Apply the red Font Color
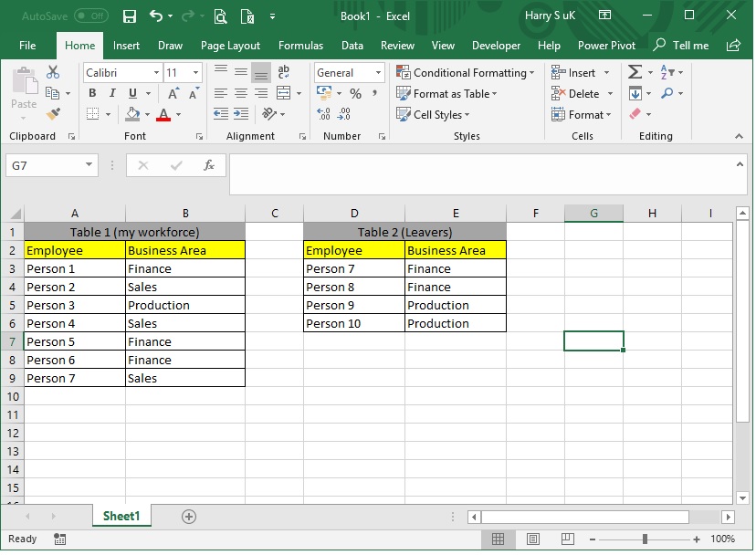This screenshot has width=756, height=555. 163,114
